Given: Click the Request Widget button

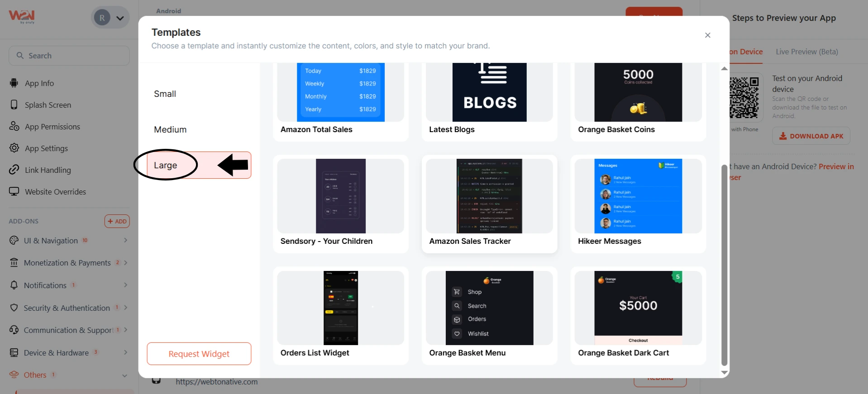Looking at the screenshot, I should [199, 354].
